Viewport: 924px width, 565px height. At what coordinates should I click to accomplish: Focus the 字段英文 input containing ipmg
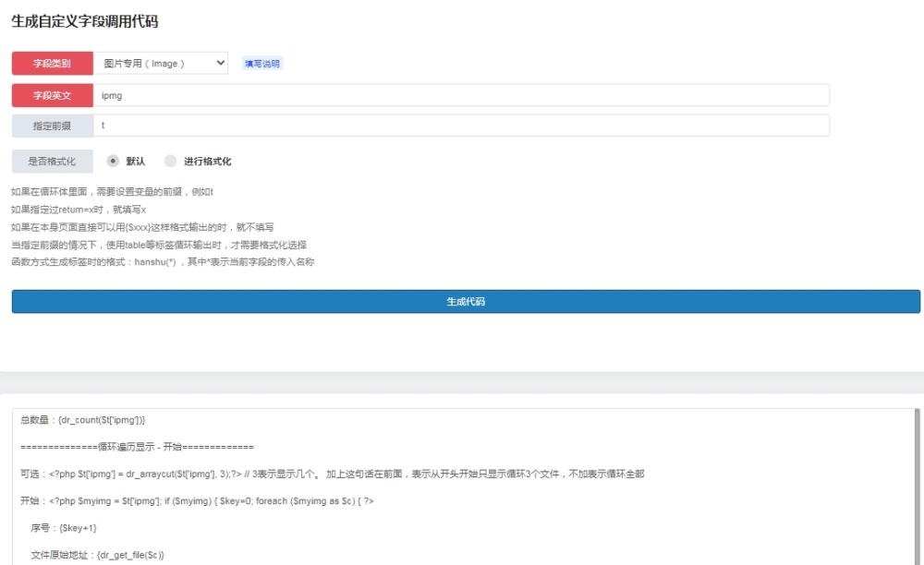[x=460, y=95]
